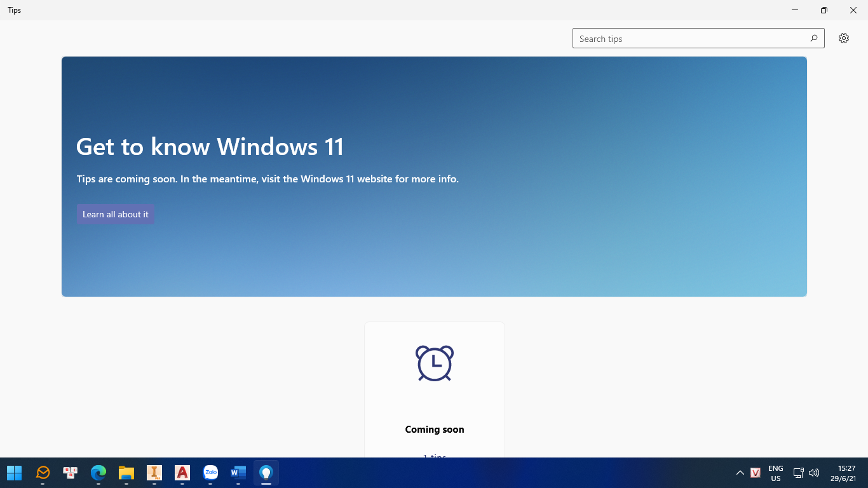Screen dimensions: 868x488
Task: Click the Learn all about it button
Action: 116,214
